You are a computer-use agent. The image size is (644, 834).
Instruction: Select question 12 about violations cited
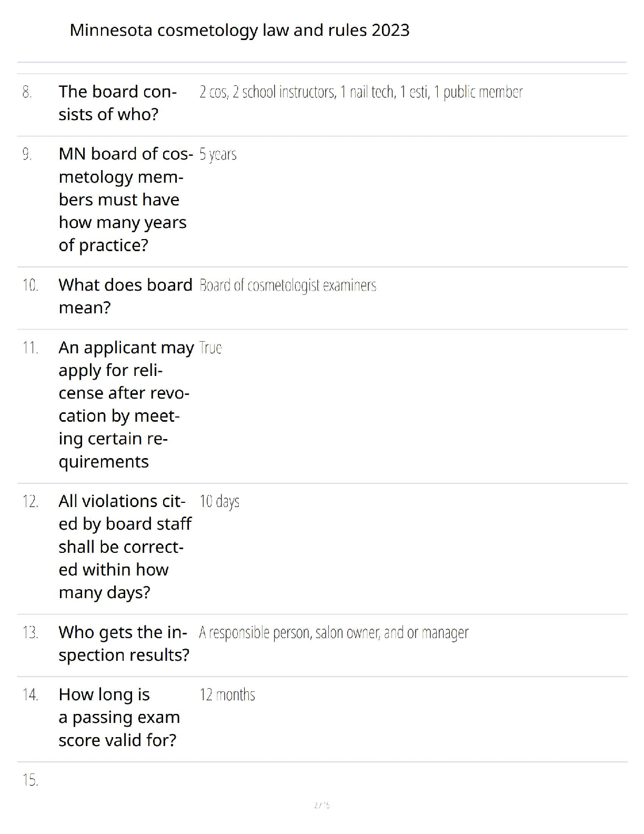tap(125, 547)
